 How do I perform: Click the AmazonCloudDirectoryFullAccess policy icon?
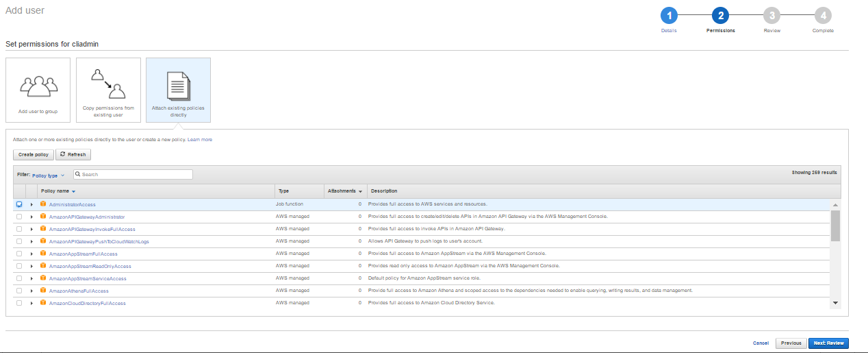click(x=43, y=303)
